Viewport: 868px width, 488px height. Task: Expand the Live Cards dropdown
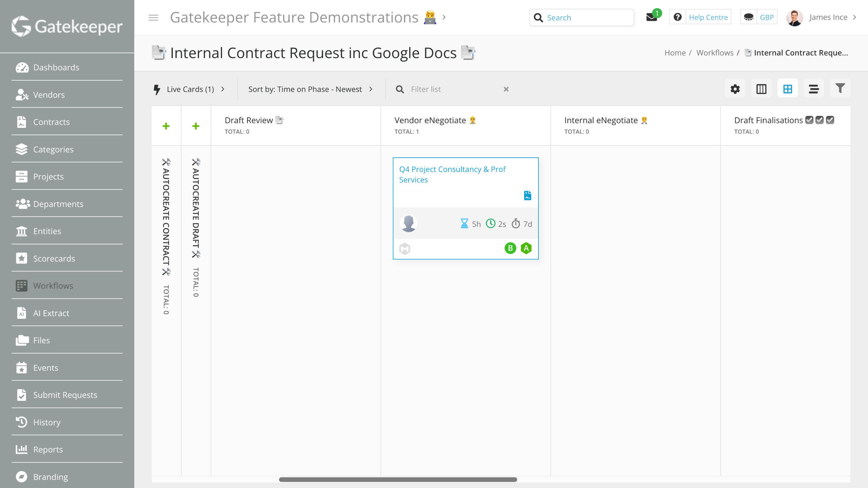(x=190, y=89)
